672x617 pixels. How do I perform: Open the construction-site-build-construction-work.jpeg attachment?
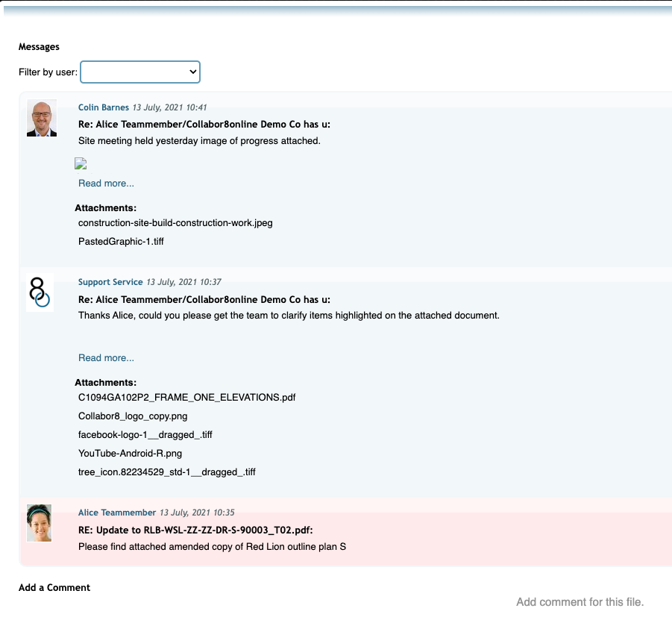pyautogui.click(x=175, y=222)
